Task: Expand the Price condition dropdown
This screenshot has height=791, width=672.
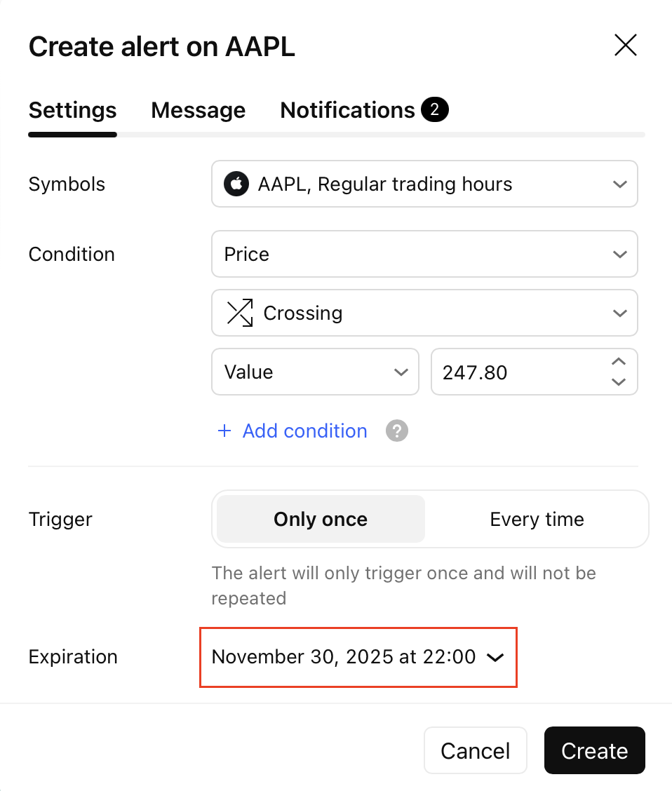Action: [424, 254]
